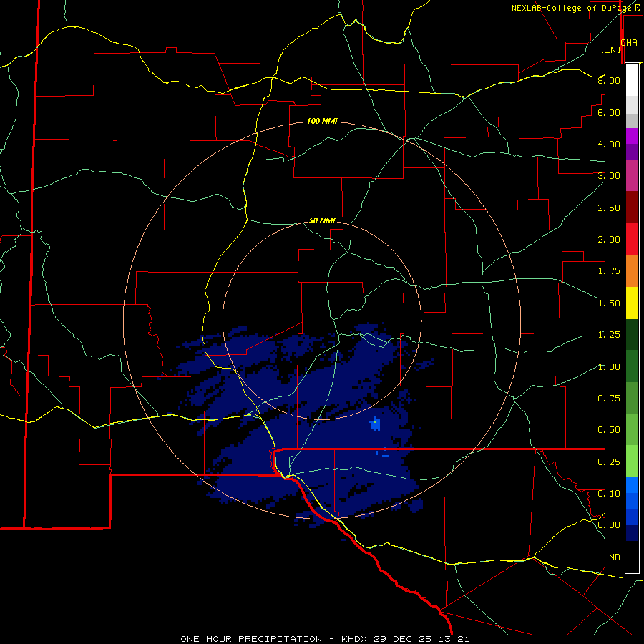Click the 1.50 legend value
This screenshot has width=644, height=644.
tap(609, 303)
